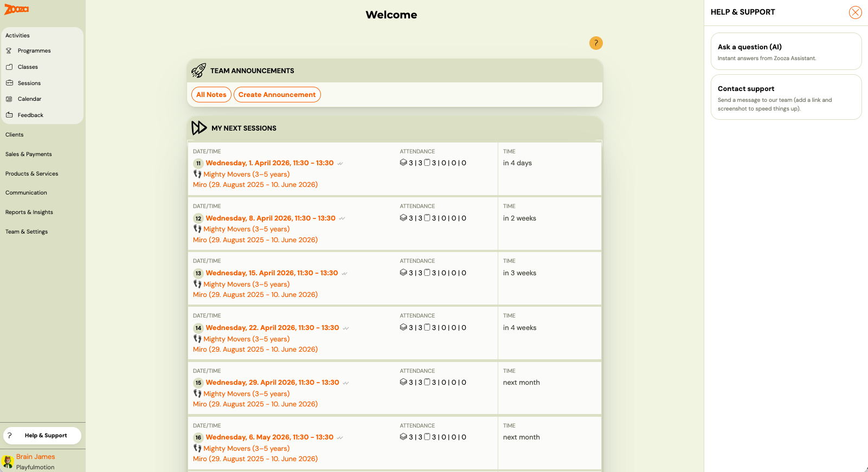
Task: Click attendance clipboard icon for 8. April session
Action: click(427, 218)
